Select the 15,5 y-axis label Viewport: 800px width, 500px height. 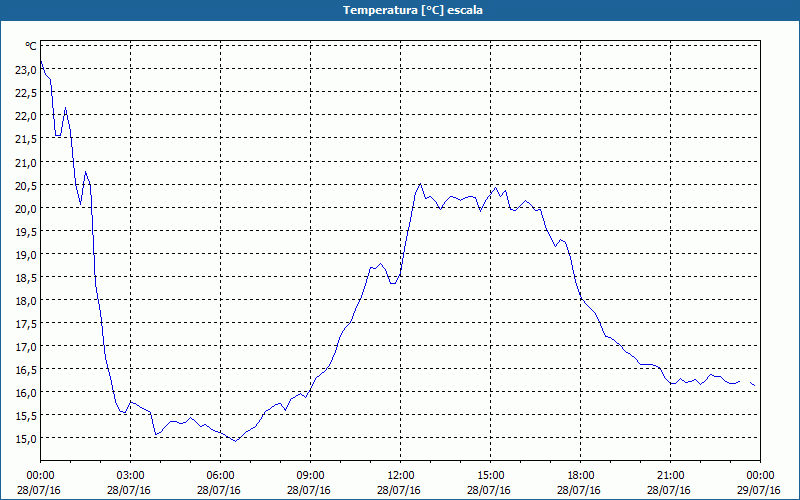[26, 415]
